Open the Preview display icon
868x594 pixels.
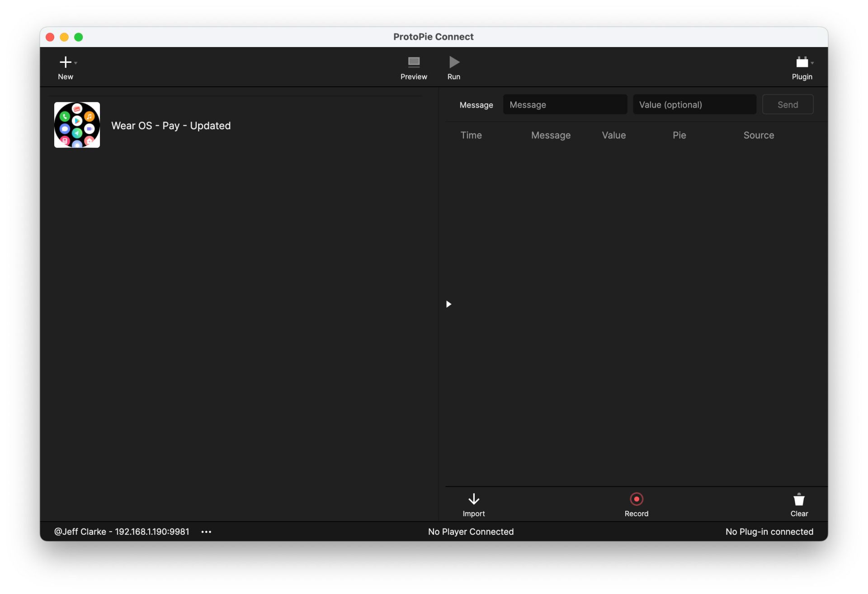[414, 62]
